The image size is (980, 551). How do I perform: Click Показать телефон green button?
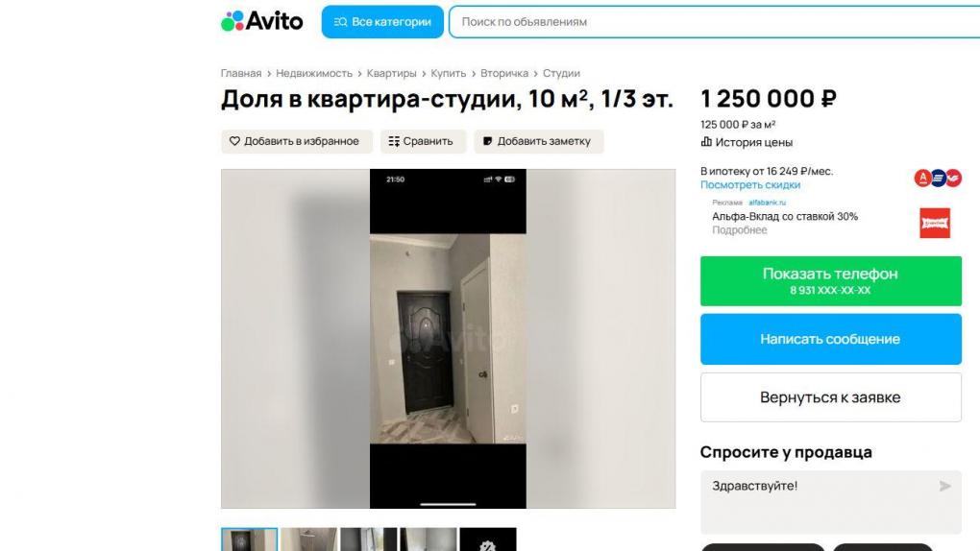pos(831,281)
